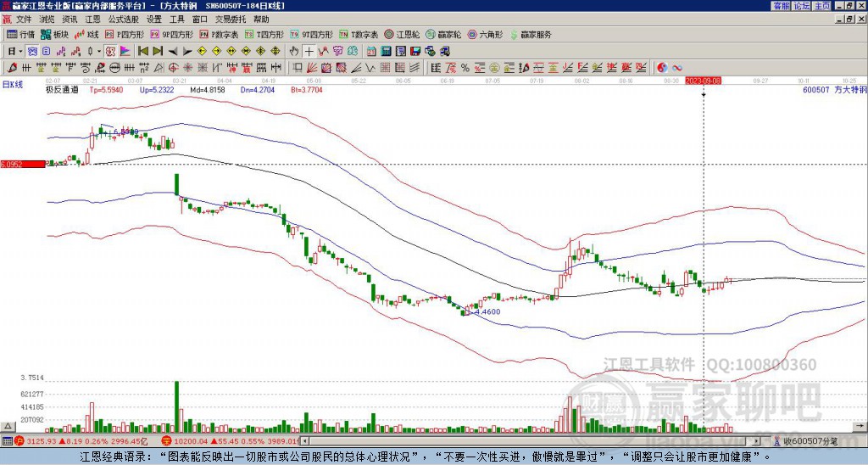Click the calendar date icon
868x465 pixels.
pyautogui.click(x=372, y=52)
